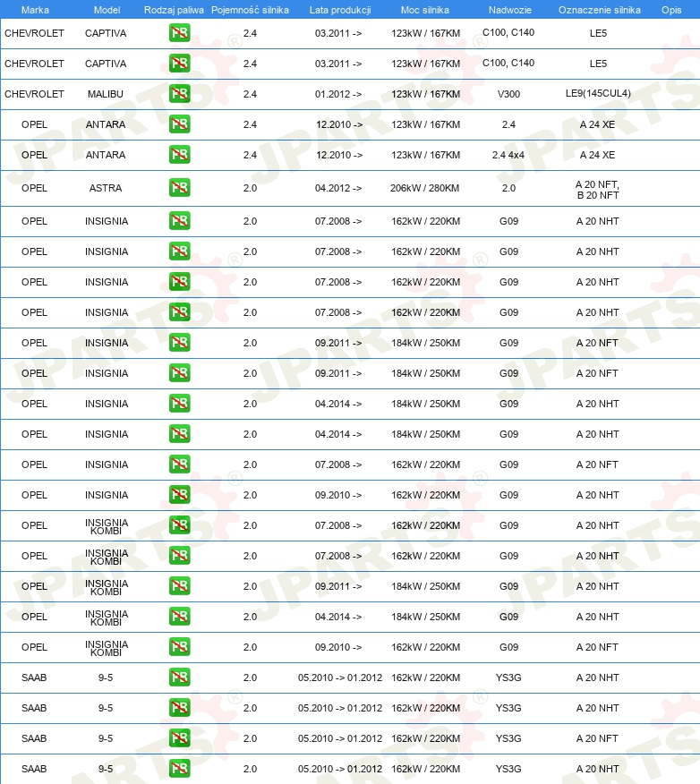Click 12.2010 -> in the ANTARA 2.4 4x4 row
700x784 pixels.
point(339,155)
